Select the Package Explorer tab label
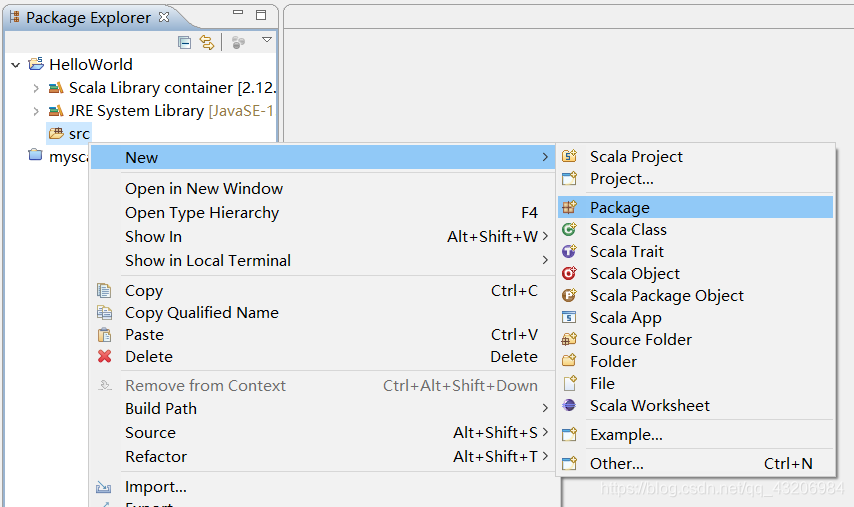Viewport: 854px width, 507px height. (x=88, y=17)
